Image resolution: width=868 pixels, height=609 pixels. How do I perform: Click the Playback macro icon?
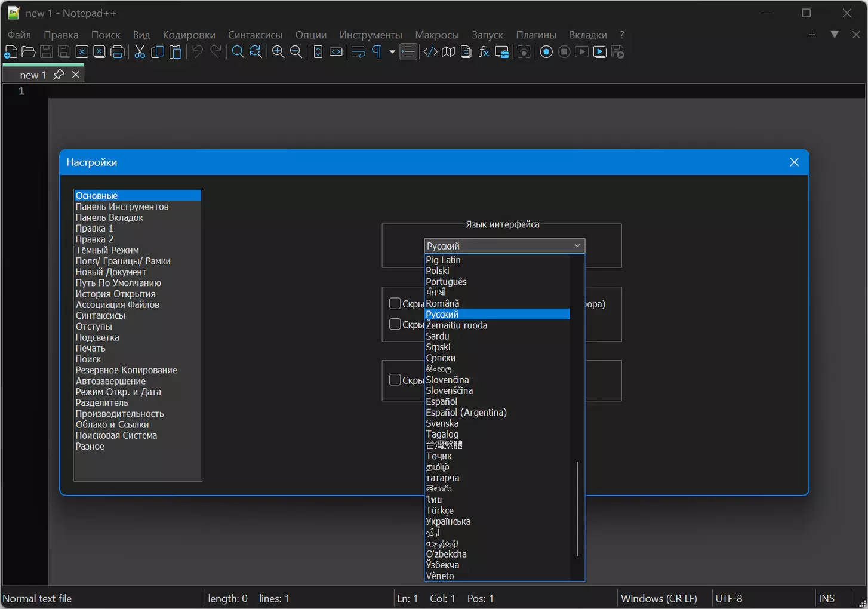pyautogui.click(x=582, y=52)
